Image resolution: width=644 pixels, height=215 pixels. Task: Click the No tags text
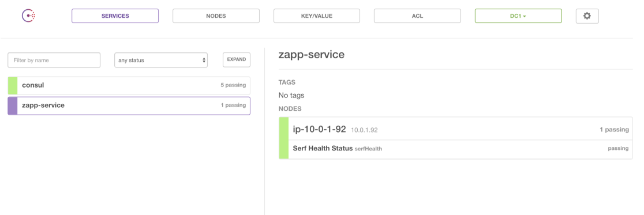point(291,95)
